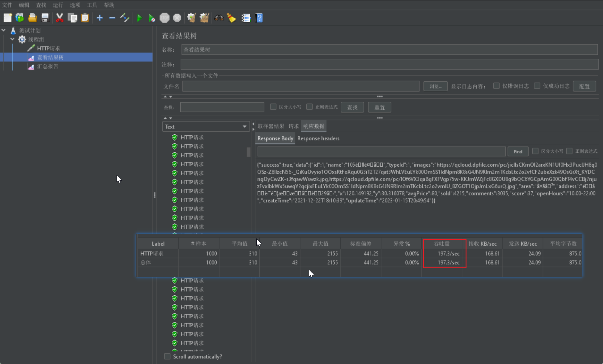Expand the 测试计划 tree root node
This screenshot has width=603, height=364.
4,30
